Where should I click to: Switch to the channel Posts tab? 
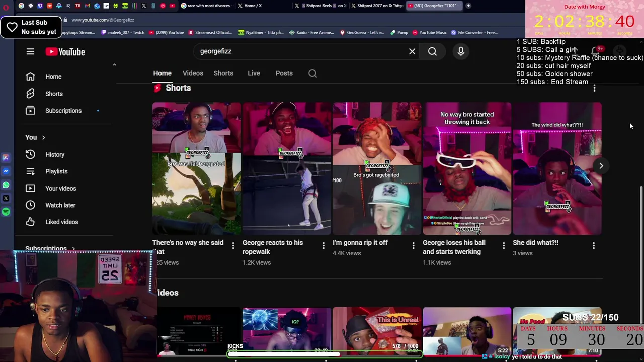[284, 73]
